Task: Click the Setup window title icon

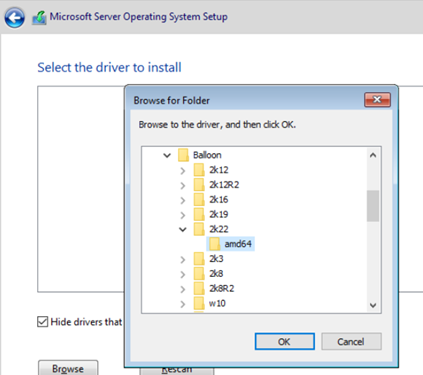Action: point(39,18)
